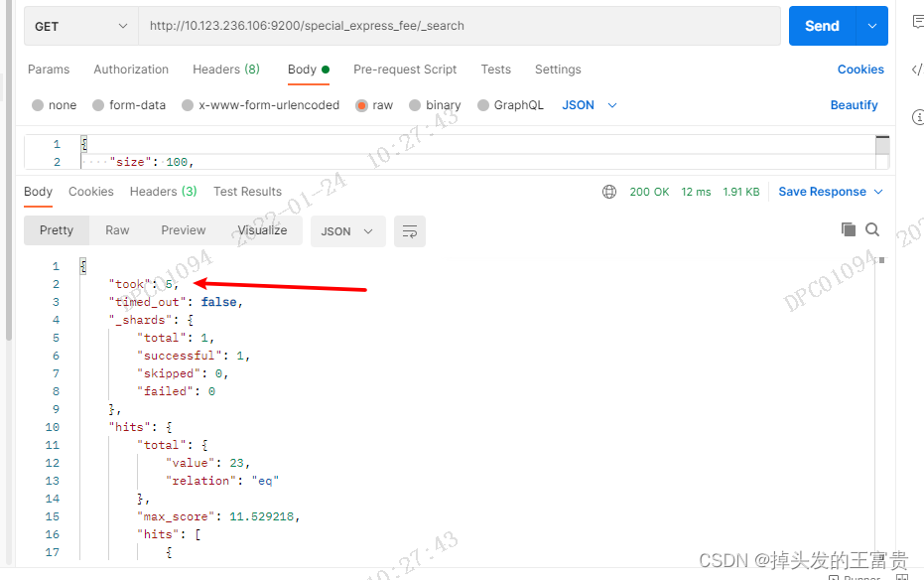924x580 pixels.
Task: Beautify the request body
Action: click(854, 105)
